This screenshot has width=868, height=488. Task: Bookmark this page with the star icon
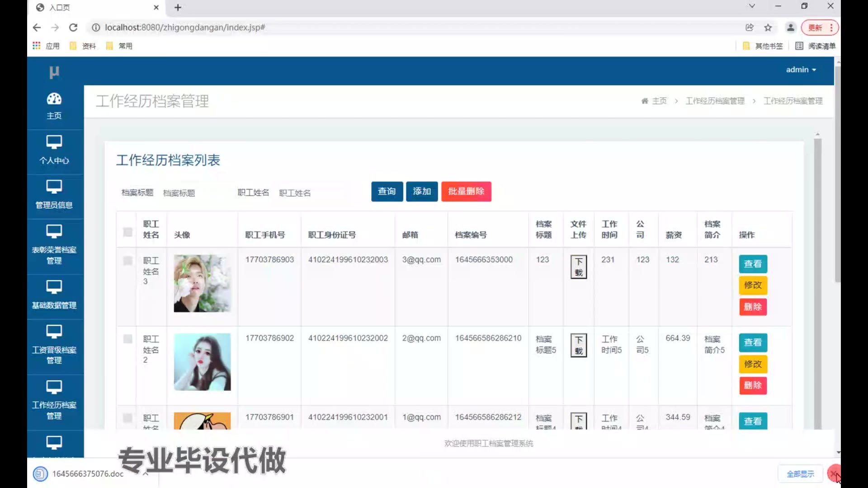pyautogui.click(x=768, y=28)
